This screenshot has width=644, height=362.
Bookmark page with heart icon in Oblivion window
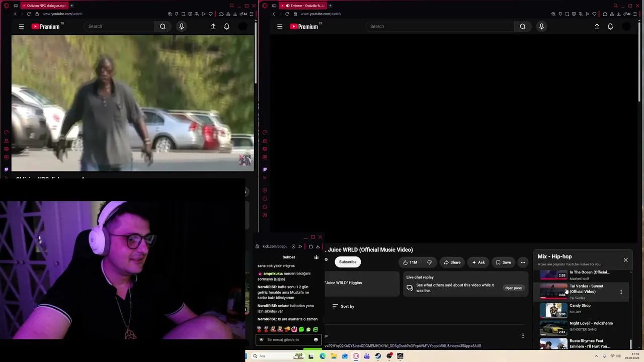pyautogui.click(x=210, y=14)
